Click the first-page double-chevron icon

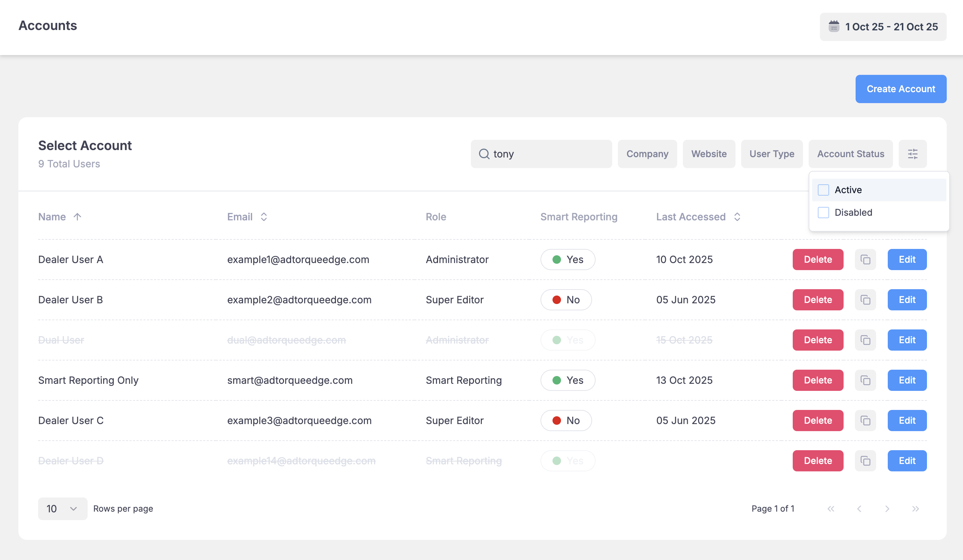[x=832, y=508]
